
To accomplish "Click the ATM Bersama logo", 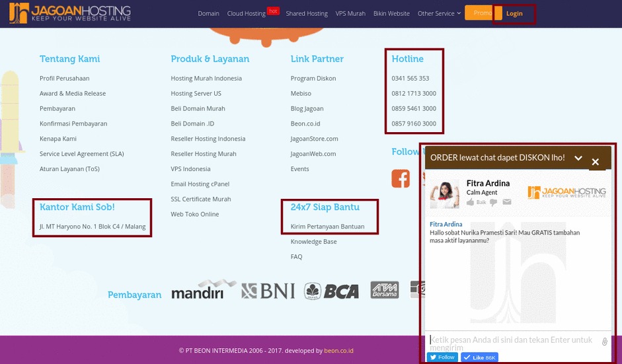I will coord(385,290).
